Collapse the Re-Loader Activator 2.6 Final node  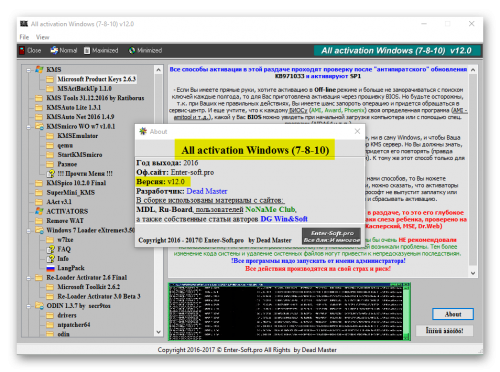point(28,278)
